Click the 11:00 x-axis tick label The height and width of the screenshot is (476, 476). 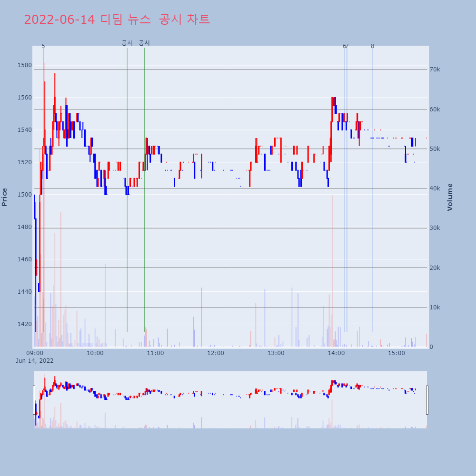click(x=156, y=353)
